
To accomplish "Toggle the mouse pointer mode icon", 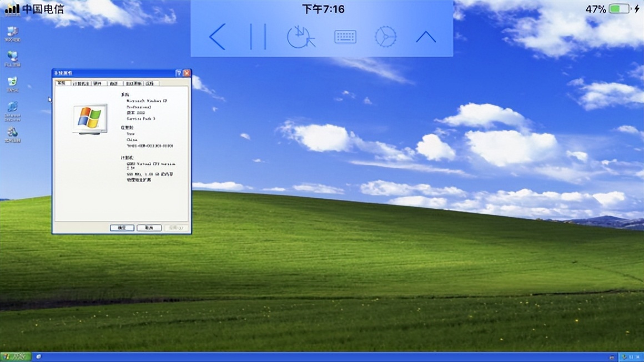I will pos(301,37).
